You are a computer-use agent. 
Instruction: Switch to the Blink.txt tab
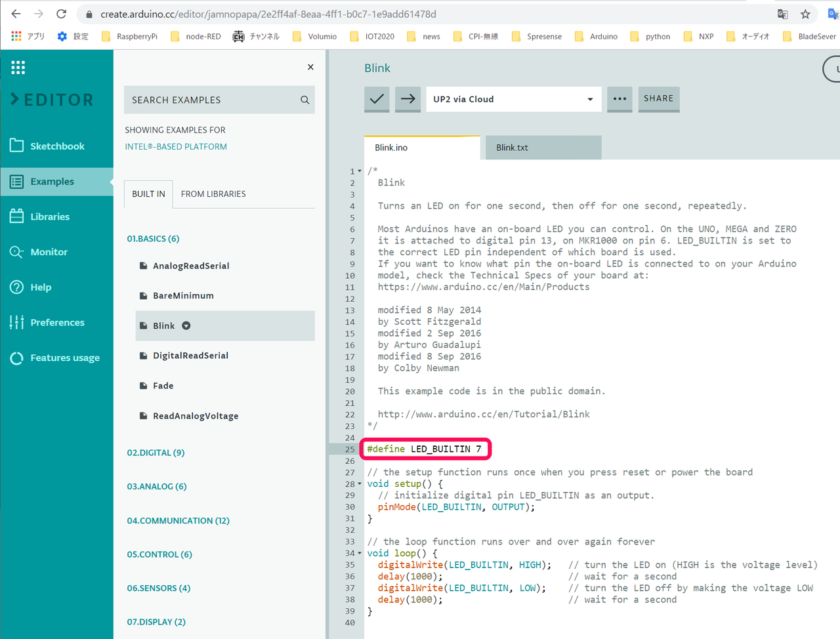(x=512, y=148)
